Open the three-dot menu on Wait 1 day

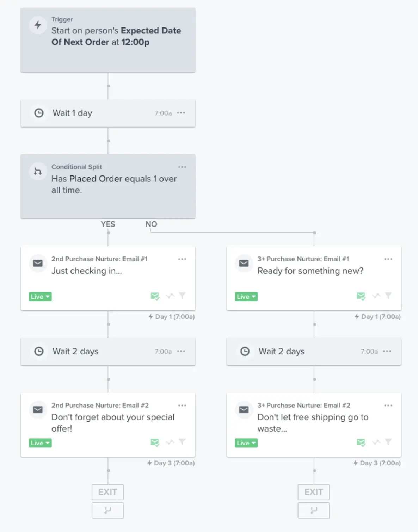point(181,113)
